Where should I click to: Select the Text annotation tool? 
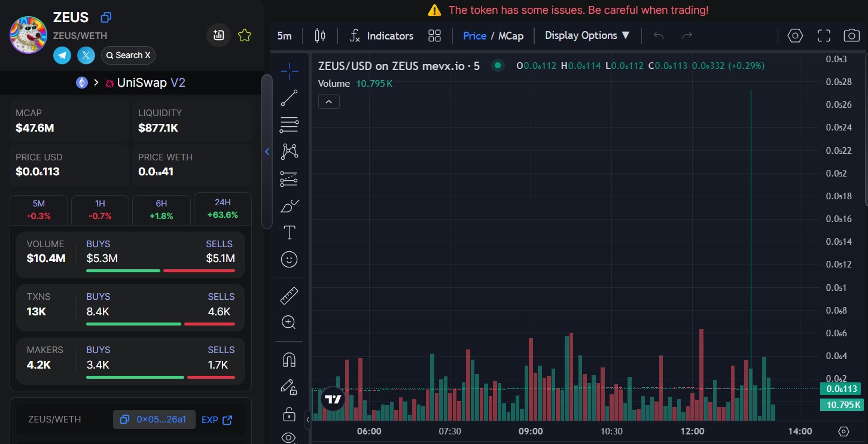coord(289,232)
